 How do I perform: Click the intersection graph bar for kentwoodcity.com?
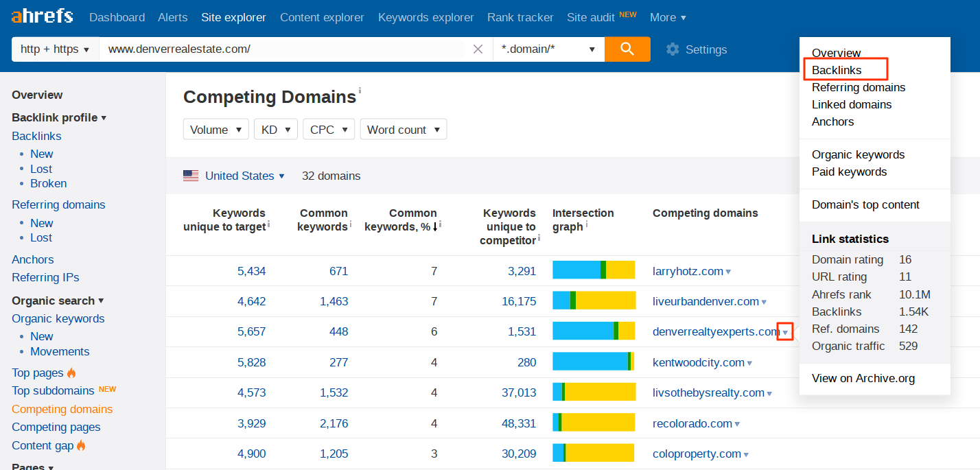[x=594, y=362]
